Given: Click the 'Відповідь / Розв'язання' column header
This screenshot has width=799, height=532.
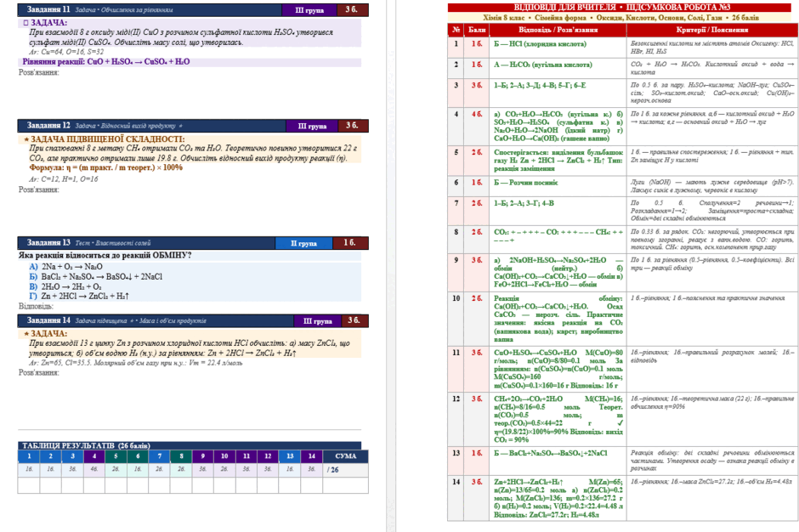Looking at the screenshot, I should pyautogui.click(x=558, y=30).
